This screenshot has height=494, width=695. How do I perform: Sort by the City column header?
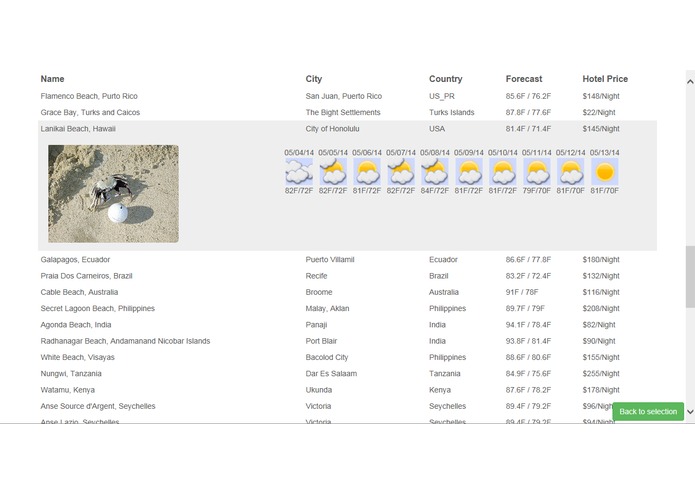313,79
